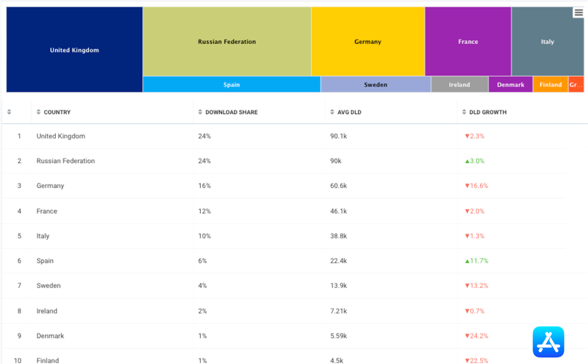
Task: Click sort arrows beside DOWNLOAD SHARE header
Action: coord(200,112)
